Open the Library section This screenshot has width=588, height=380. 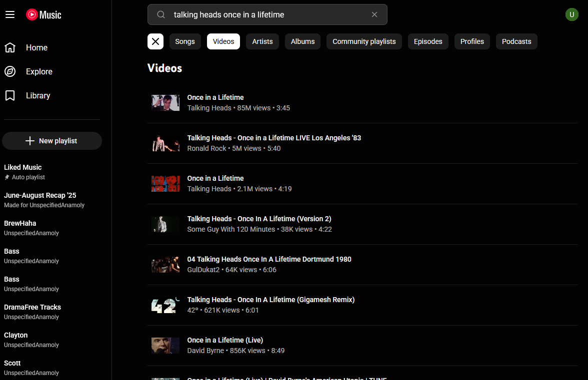[10, 95]
